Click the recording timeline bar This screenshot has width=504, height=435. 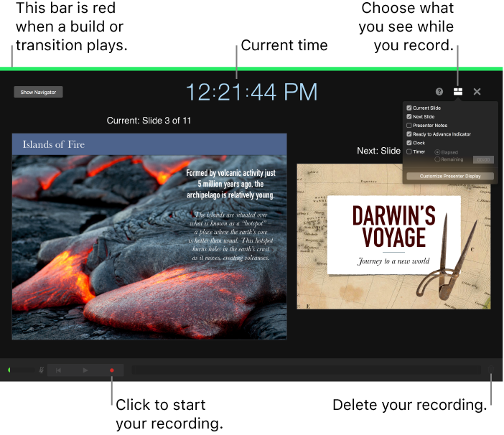(307, 370)
